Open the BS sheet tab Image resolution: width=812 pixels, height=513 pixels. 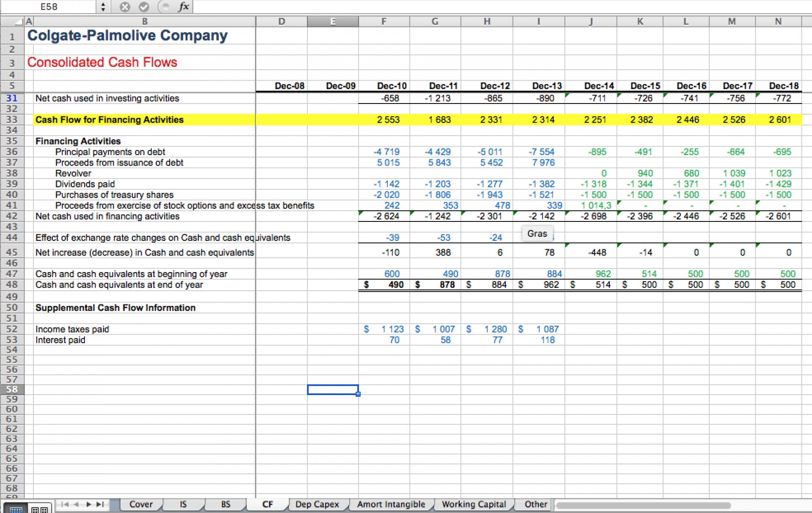(225, 504)
